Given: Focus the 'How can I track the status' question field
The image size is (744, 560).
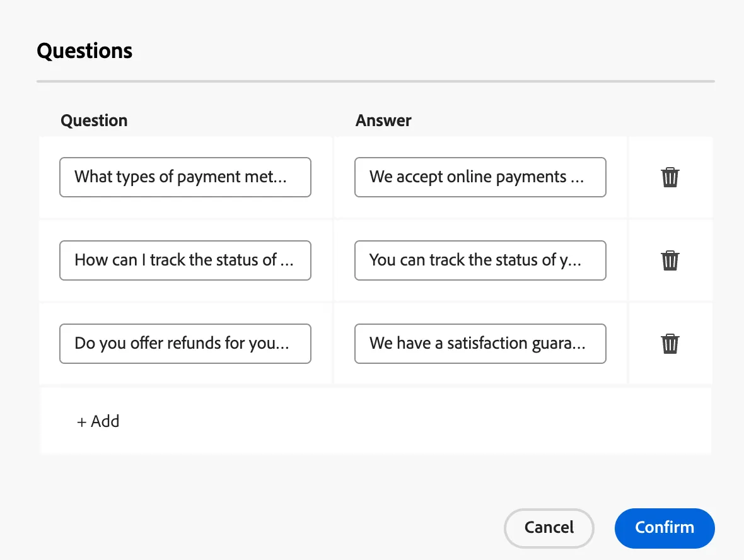Looking at the screenshot, I should click(185, 260).
